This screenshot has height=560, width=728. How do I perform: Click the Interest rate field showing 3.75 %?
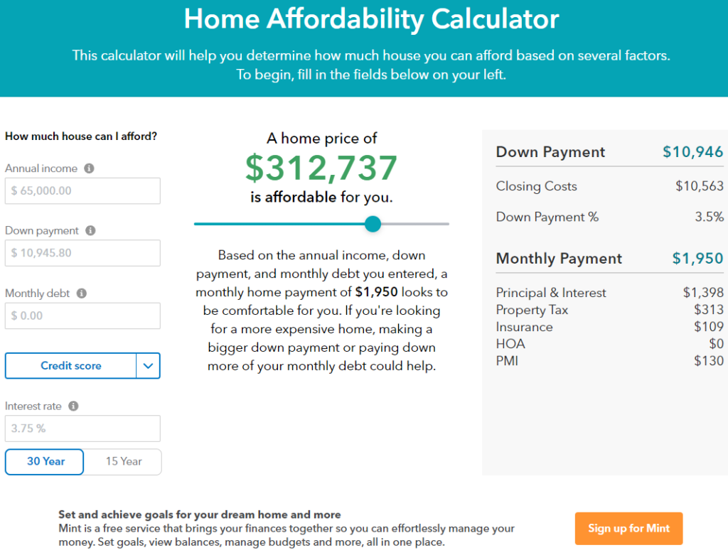tap(82, 429)
